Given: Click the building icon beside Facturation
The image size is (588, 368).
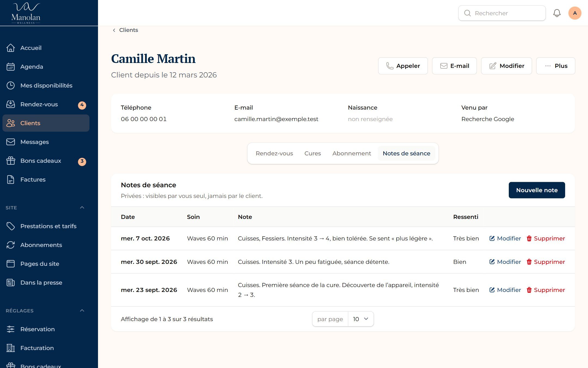Looking at the screenshot, I should click(11, 348).
